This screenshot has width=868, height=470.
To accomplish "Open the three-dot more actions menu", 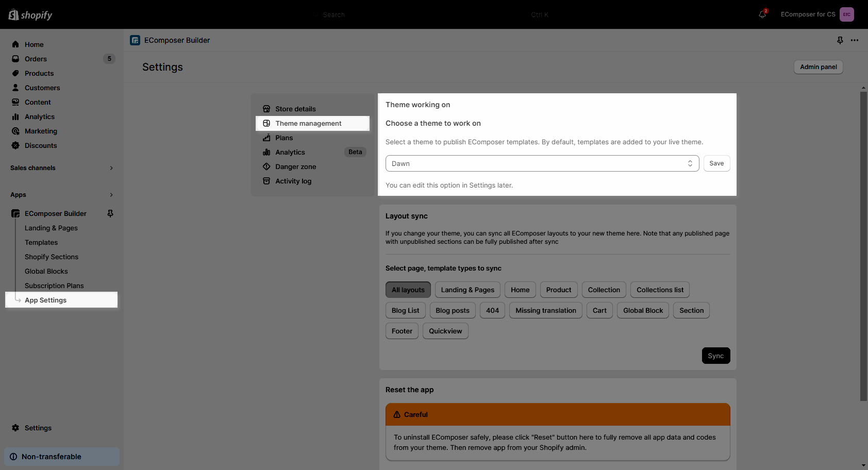I will [855, 40].
